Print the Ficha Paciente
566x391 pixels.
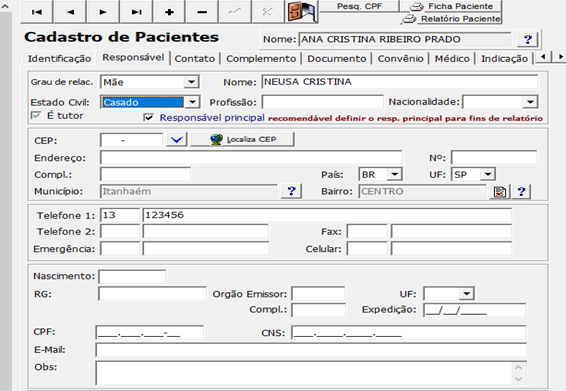pos(451,6)
